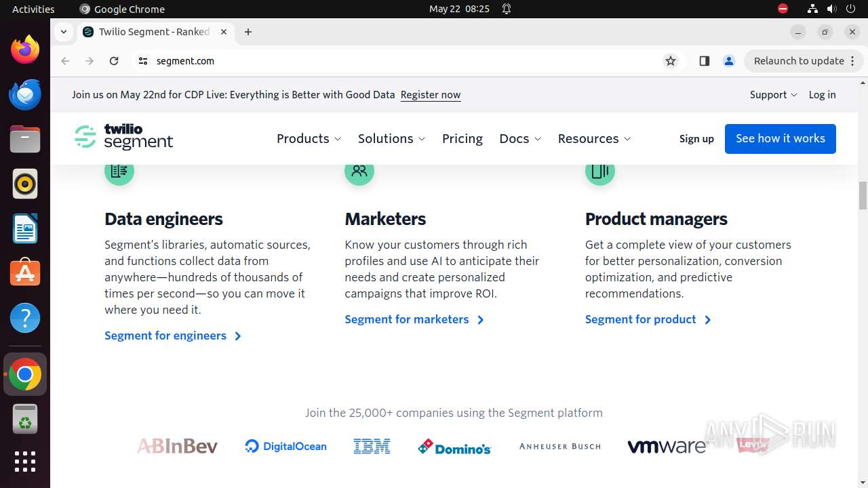
Task: Click the IBM company logo
Action: [372, 446]
